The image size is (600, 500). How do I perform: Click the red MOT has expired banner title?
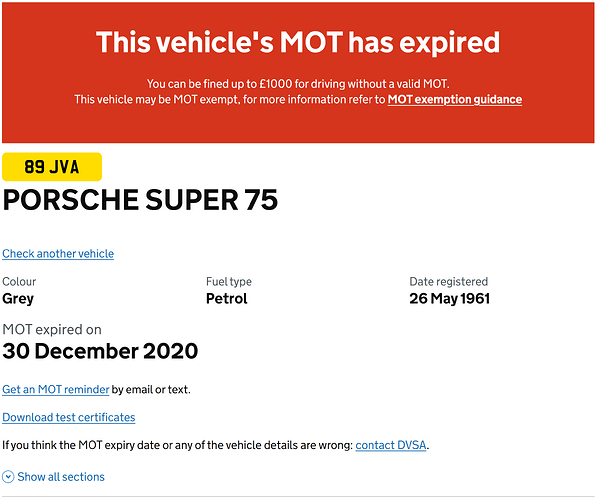[298, 43]
